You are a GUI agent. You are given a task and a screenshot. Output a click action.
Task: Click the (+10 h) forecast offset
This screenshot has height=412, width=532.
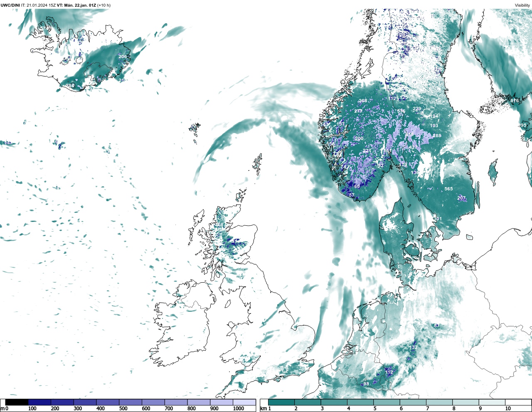(x=104, y=5)
